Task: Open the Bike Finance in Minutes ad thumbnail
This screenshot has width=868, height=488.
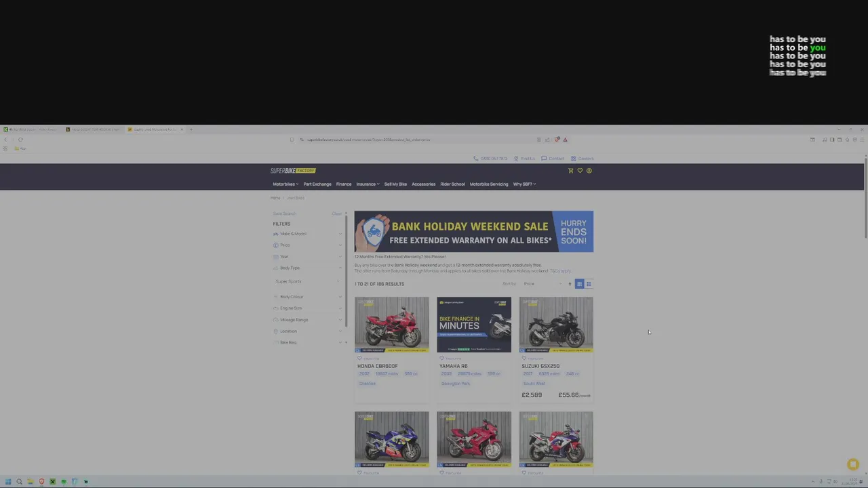Action: (x=474, y=325)
